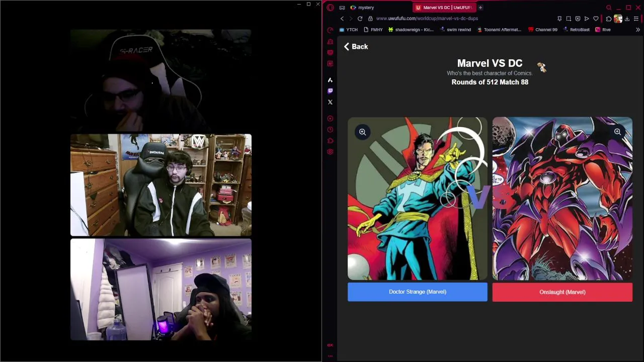Pick the Onslaught artwork

click(562, 199)
